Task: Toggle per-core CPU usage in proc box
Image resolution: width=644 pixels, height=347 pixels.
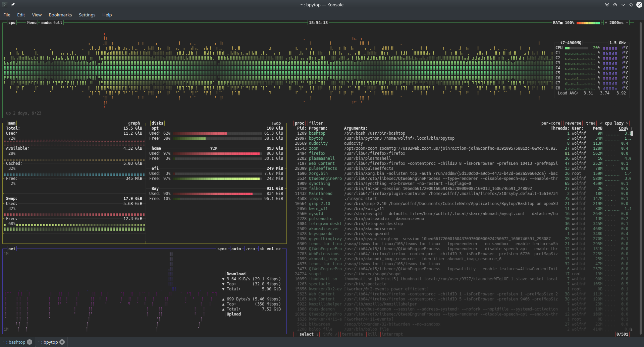Action: [551, 123]
